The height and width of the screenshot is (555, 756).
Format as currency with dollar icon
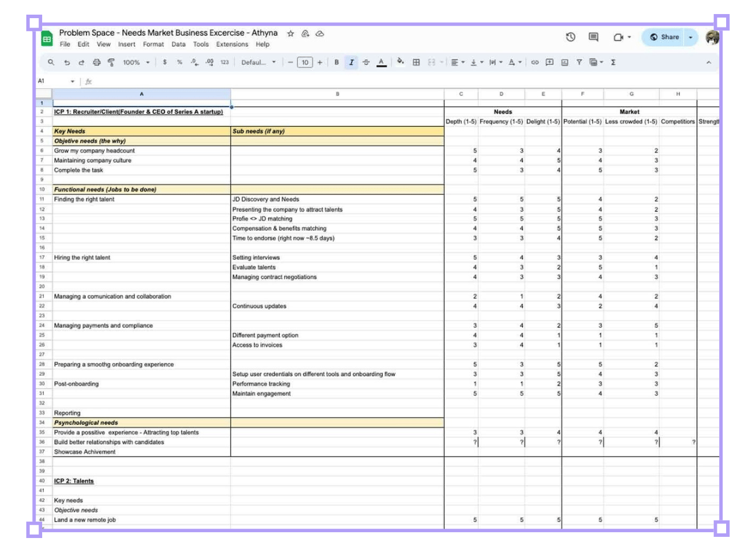click(165, 62)
